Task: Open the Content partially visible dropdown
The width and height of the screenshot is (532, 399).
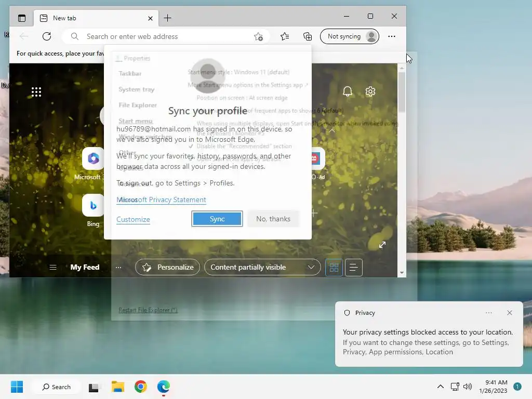Action: [262, 268]
